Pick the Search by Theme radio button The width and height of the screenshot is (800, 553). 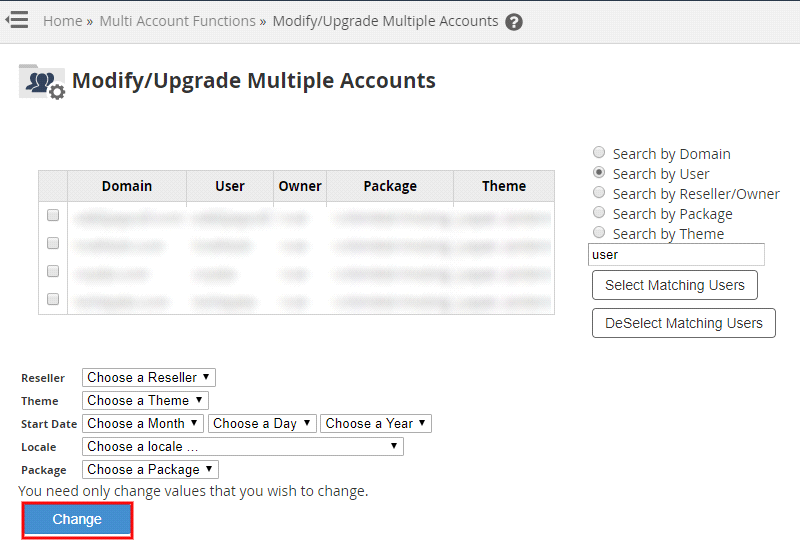click(599, 233)
